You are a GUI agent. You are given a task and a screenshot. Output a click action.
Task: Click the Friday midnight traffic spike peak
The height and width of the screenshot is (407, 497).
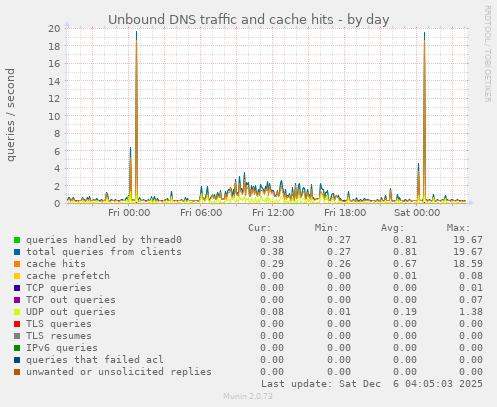(x=136, y=32)
